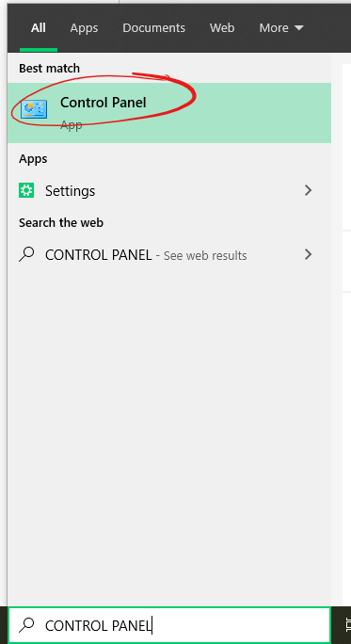Click the green Settings gear icon

click(x=26, y=190)
